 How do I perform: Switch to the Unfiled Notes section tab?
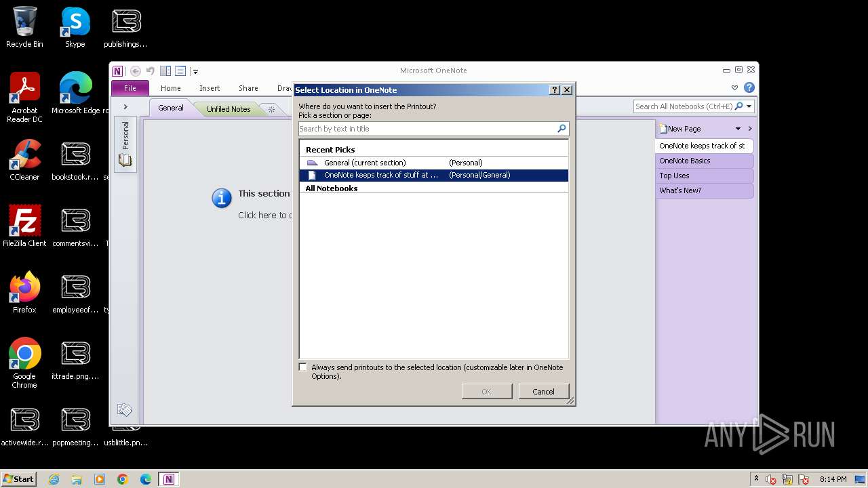[x=229, y=108]
